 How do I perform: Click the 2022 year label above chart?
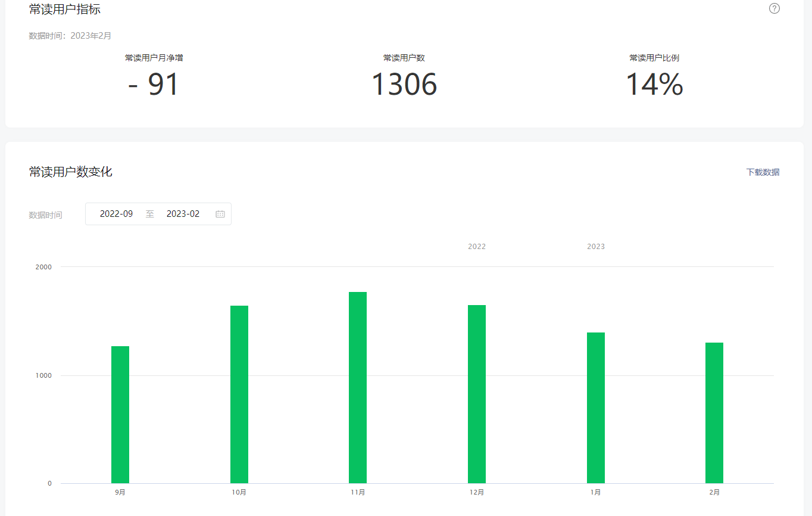point(477,247)
